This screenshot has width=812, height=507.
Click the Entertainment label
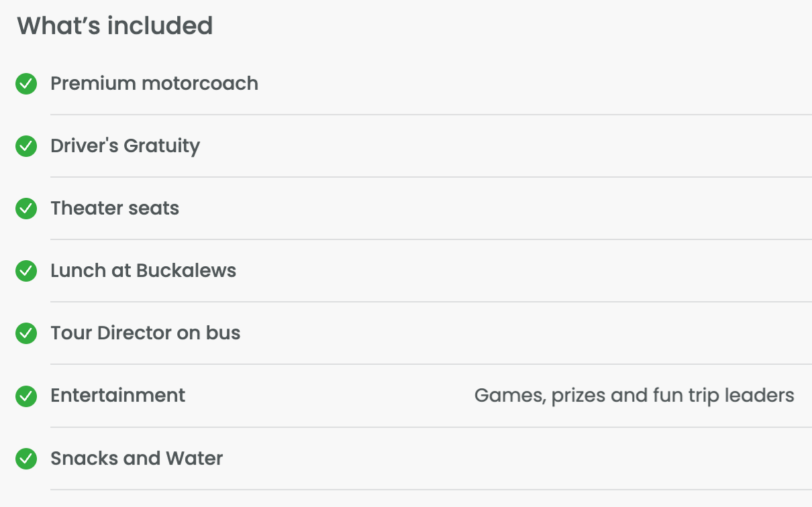118,396
